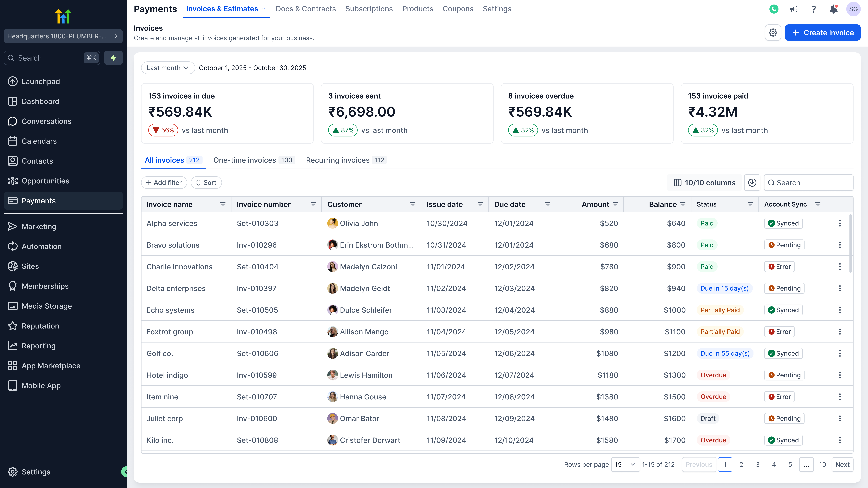Open row actions menu for Alpha services
Screen dimensions: 868x488
(840, 223)
